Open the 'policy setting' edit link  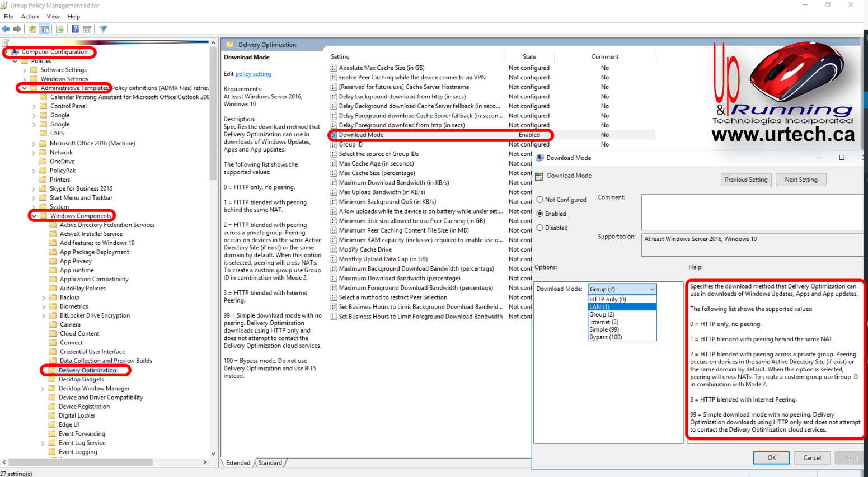253,74
